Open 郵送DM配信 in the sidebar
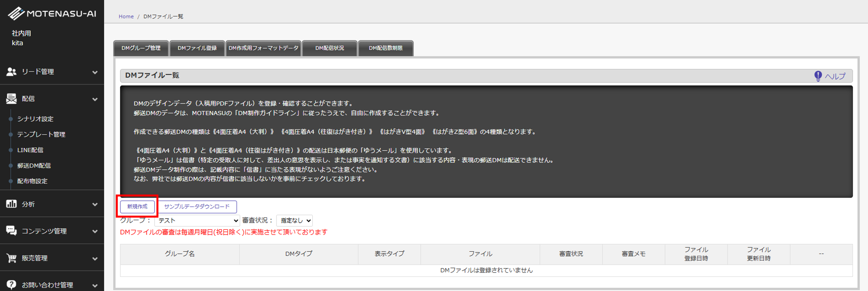 pos(34,165)
